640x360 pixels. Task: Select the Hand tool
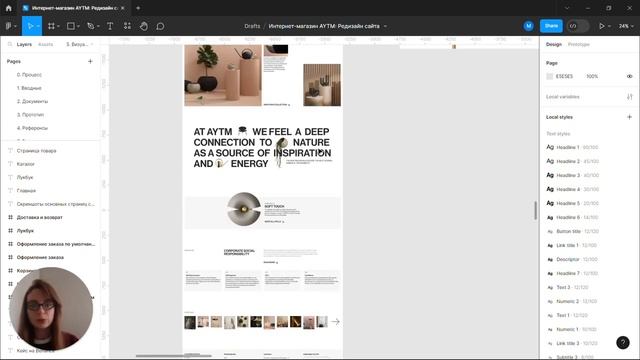144,26
